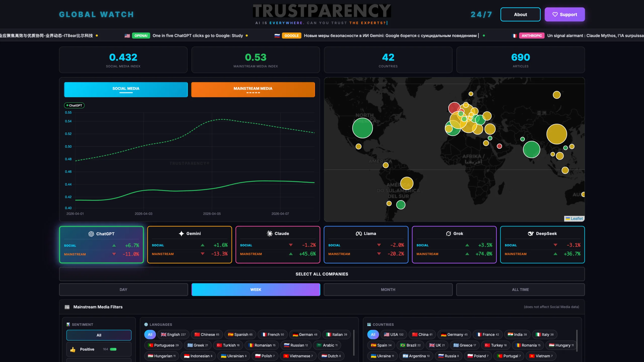The height and width of the screenshot is (362, 644).
Task: Select the Month time range tab
Action: pos(388,290)
